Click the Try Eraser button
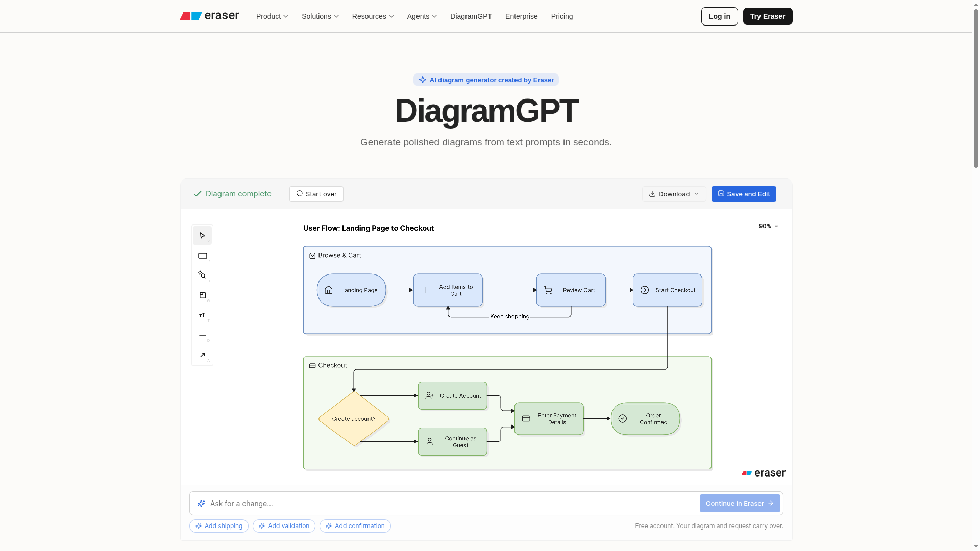Screen dimensions: 980x551 (768, 16)
